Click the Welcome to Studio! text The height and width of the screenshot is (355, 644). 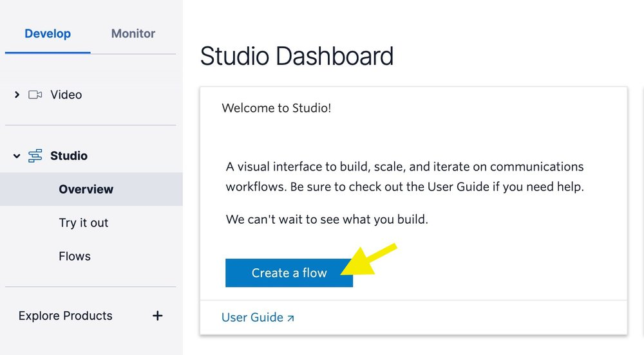(276, 108)
